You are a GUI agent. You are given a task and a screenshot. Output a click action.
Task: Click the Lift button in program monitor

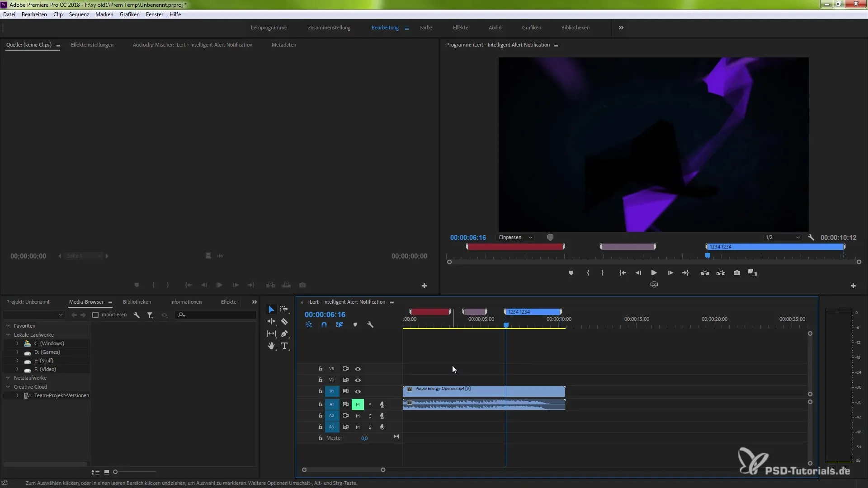[x=705, y=273]
